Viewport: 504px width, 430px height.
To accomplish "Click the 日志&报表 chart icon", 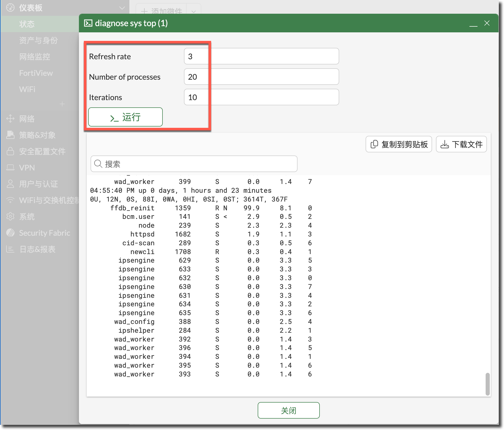I will [x=10, y=249].
